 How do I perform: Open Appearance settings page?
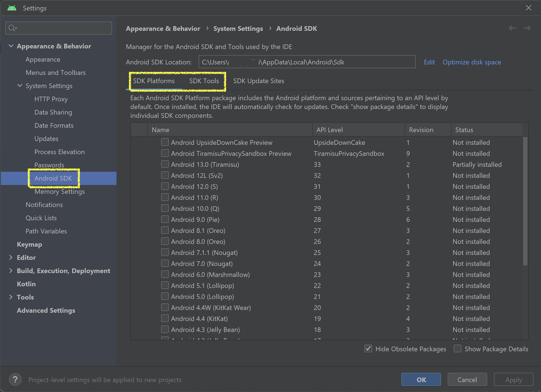pyautogui.click(x=43, y=59)
